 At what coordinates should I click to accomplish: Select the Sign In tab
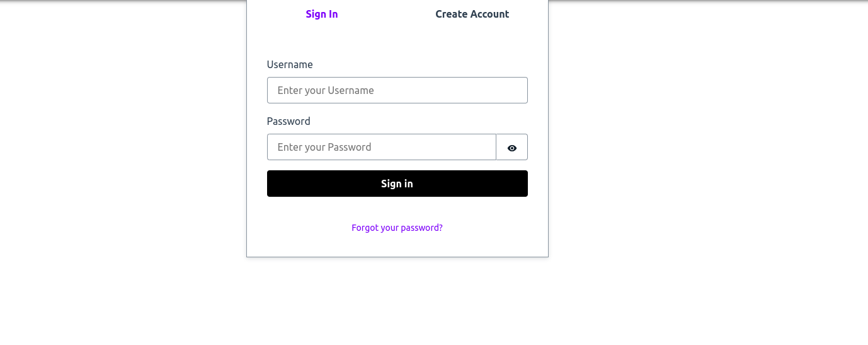(322, 15)
